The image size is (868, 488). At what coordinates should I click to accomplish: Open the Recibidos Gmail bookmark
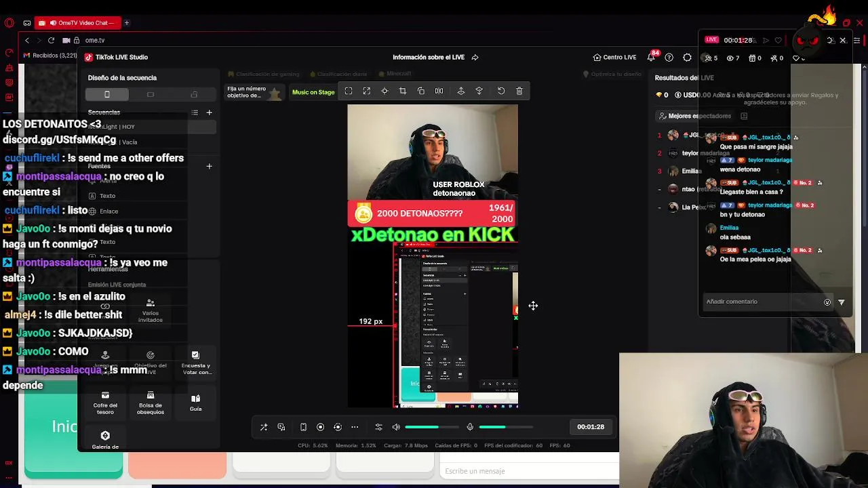50,56
